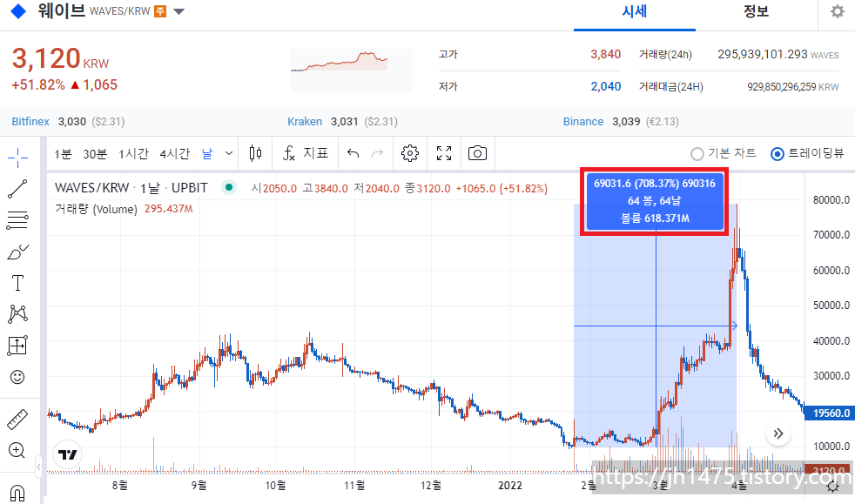Open the Kraken price link
The height and width of the screenshot is (504, 855).
304,122
